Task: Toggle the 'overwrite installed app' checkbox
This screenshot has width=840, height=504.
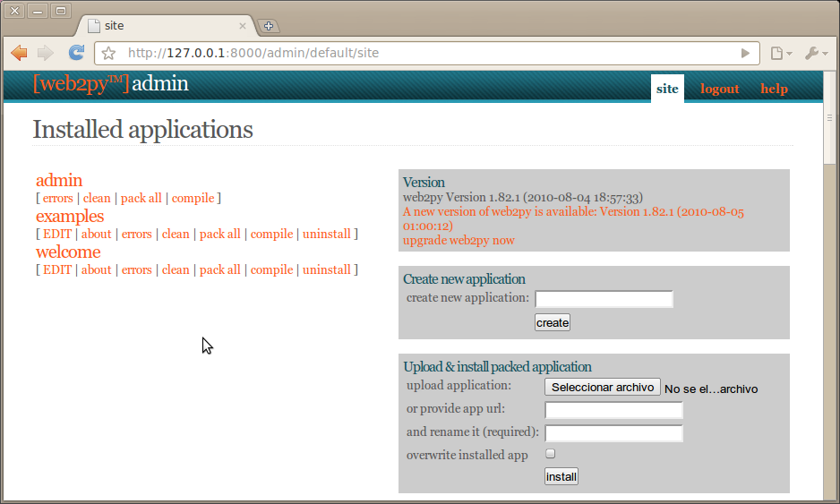Action: (x=550, y=454)
